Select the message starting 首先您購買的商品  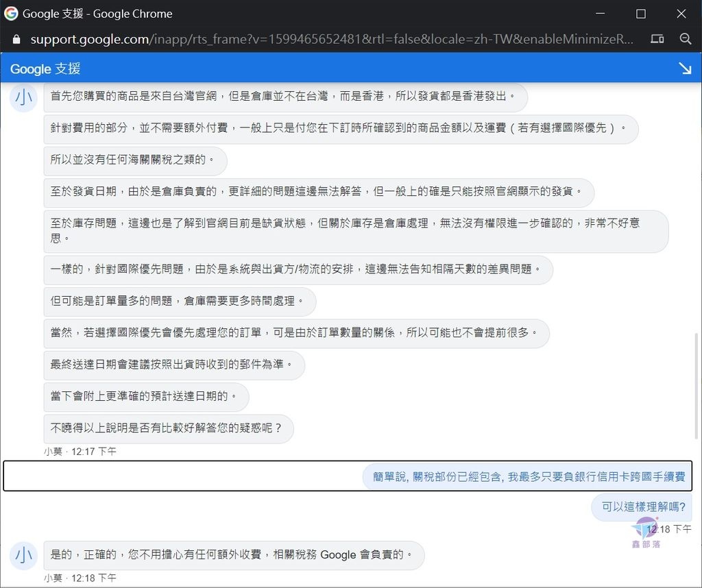point(286,97)
